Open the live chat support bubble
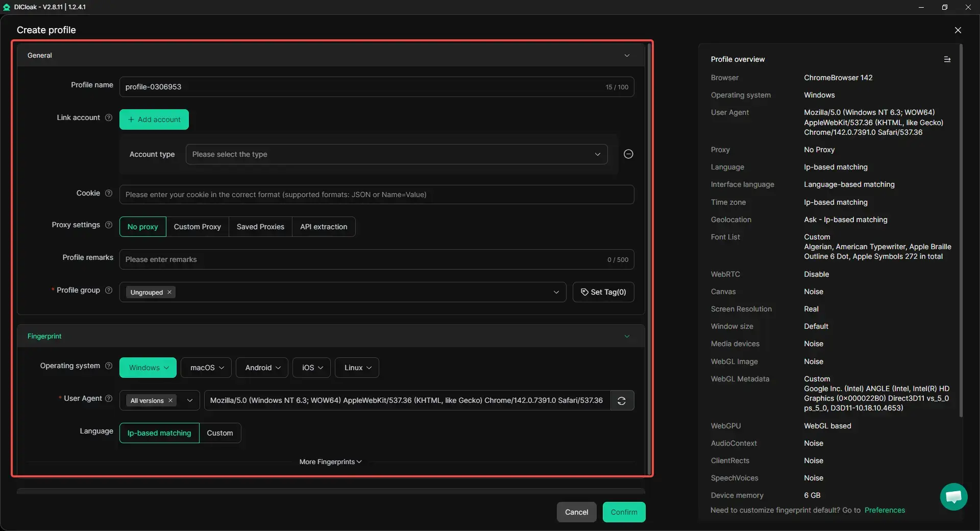The height and width of the screenshot is (531, 980). 953,496
